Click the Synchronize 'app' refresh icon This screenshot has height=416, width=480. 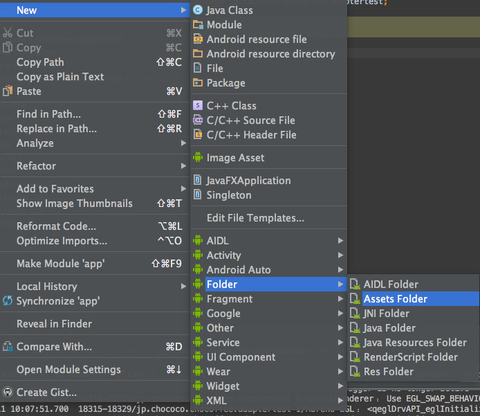point(7,301)
